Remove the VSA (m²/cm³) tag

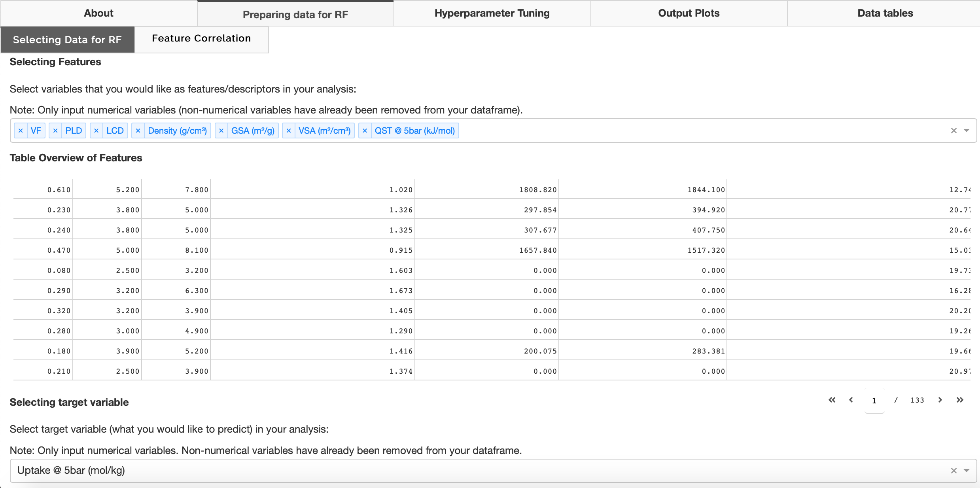tap(288, 131)
